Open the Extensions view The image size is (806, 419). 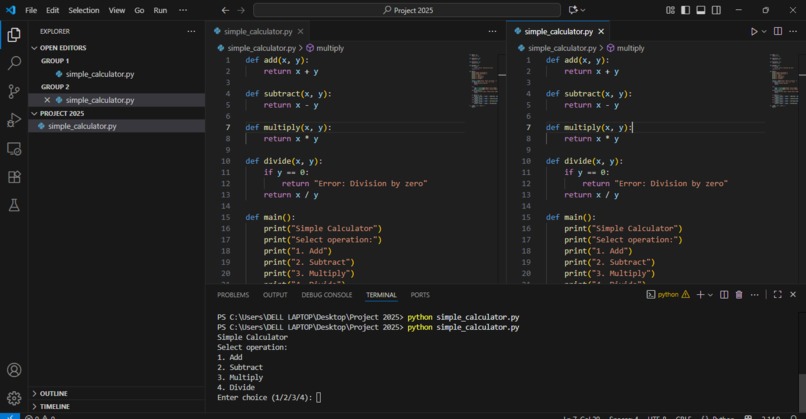(14, 177)
